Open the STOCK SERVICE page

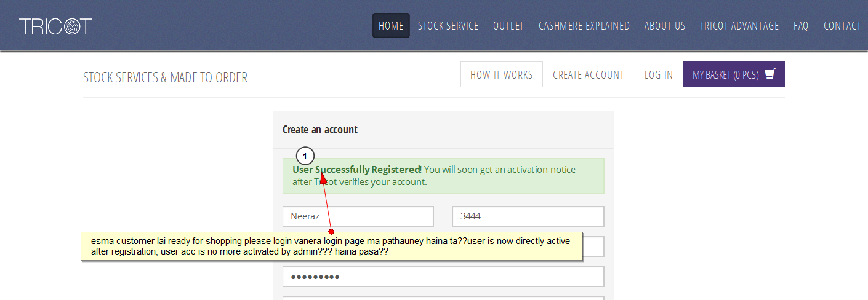(448, 26)
